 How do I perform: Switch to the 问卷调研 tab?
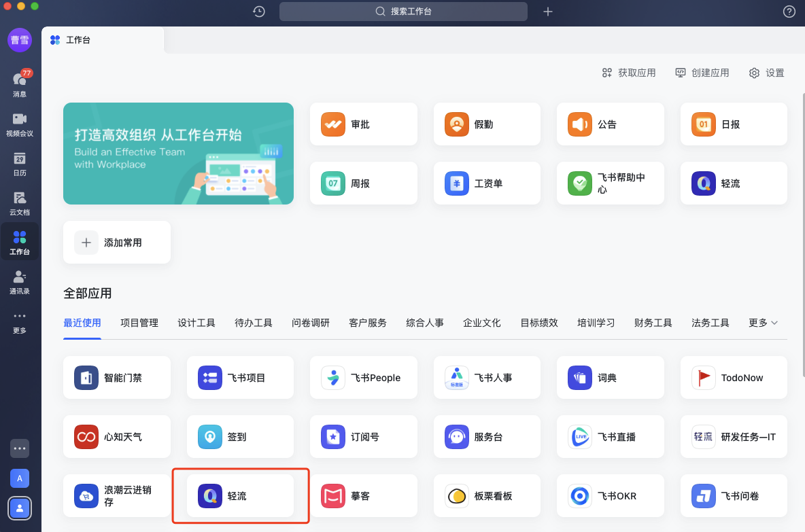point(311,323)
